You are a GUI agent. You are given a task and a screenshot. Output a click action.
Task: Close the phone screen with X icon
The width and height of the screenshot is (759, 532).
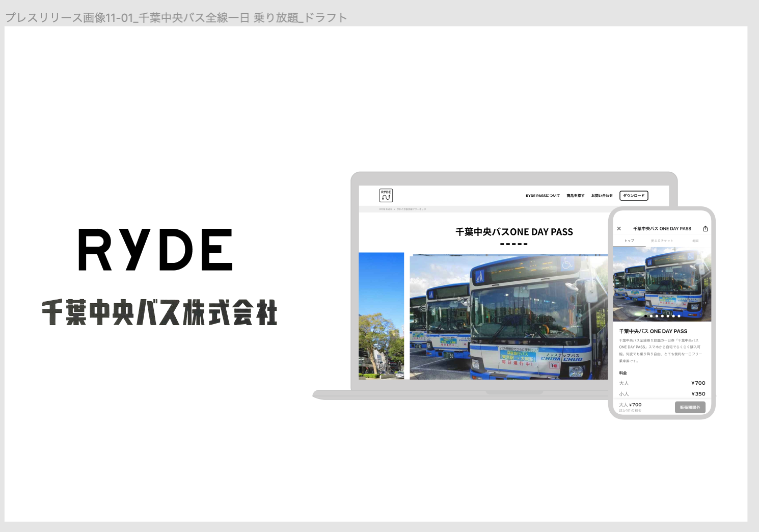[x=619, y=229]
